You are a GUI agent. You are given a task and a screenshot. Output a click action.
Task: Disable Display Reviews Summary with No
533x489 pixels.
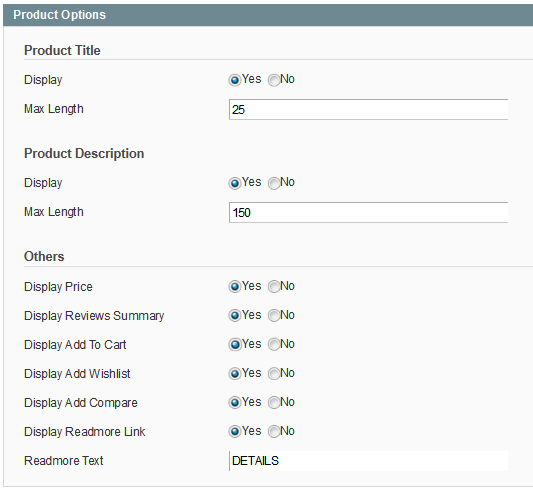(274, 316)
